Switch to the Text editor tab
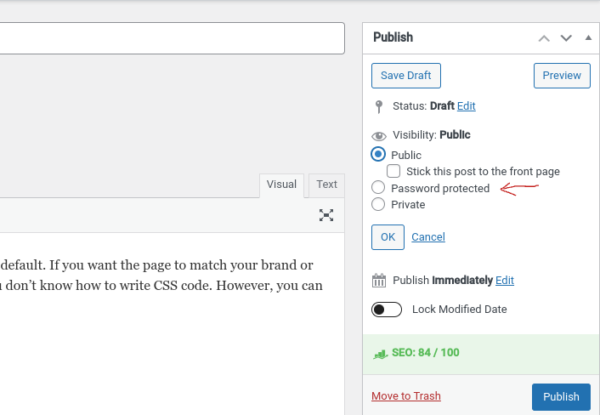The image size is (600, 415). [326, 184]
